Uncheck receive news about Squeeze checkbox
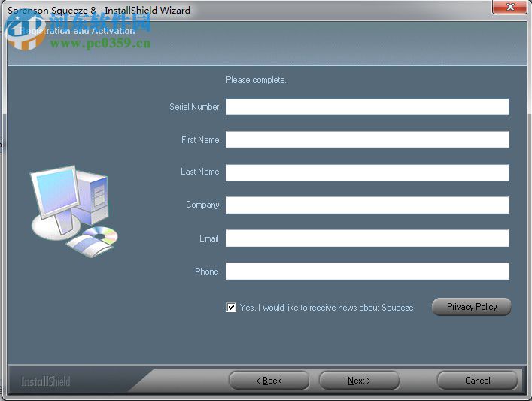 (232, 308)
